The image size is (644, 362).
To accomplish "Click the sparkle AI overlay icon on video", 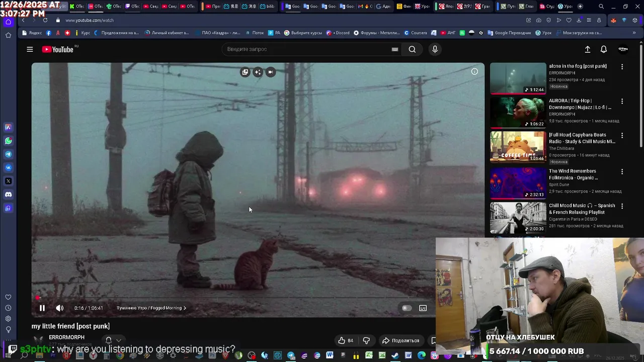I will tap(258, 72).
